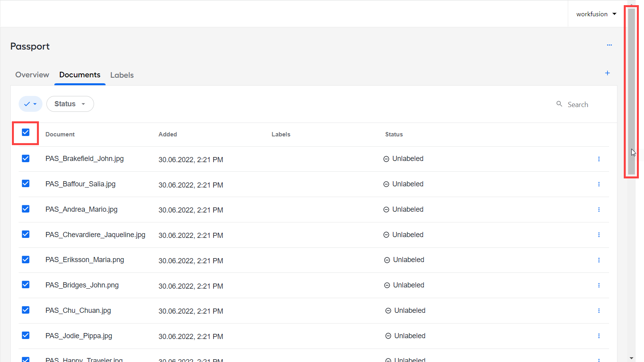
Task: Expand the workfusion account dropdown
Action: pyautogui.click(x=596, y=14)
